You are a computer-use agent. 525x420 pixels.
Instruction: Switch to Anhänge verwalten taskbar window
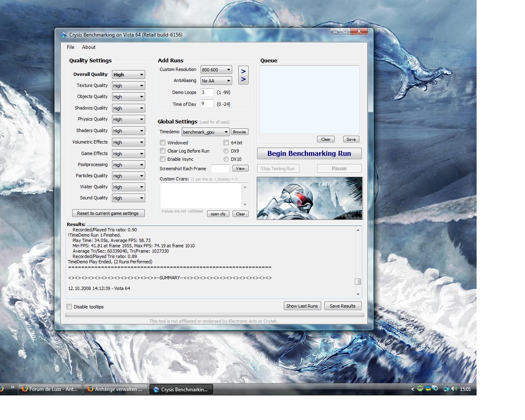[x=115, y=389]
